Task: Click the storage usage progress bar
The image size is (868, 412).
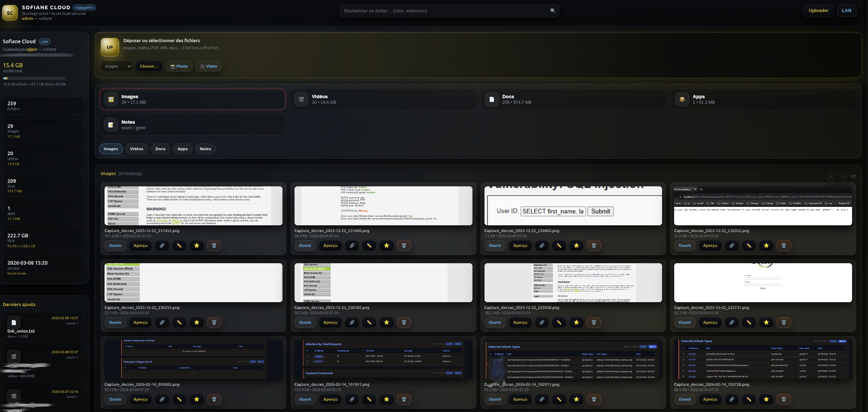Action: (34, 78)
